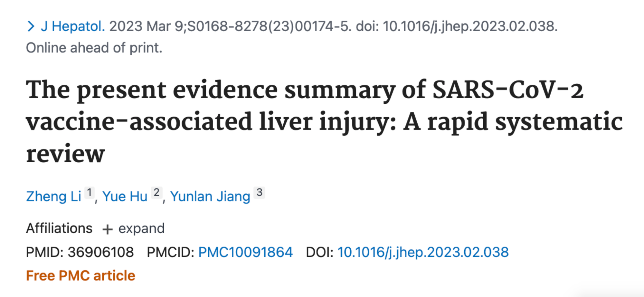
Task: Click the 2023 Mar 9 citation text
Action: [x=146, y=26]
